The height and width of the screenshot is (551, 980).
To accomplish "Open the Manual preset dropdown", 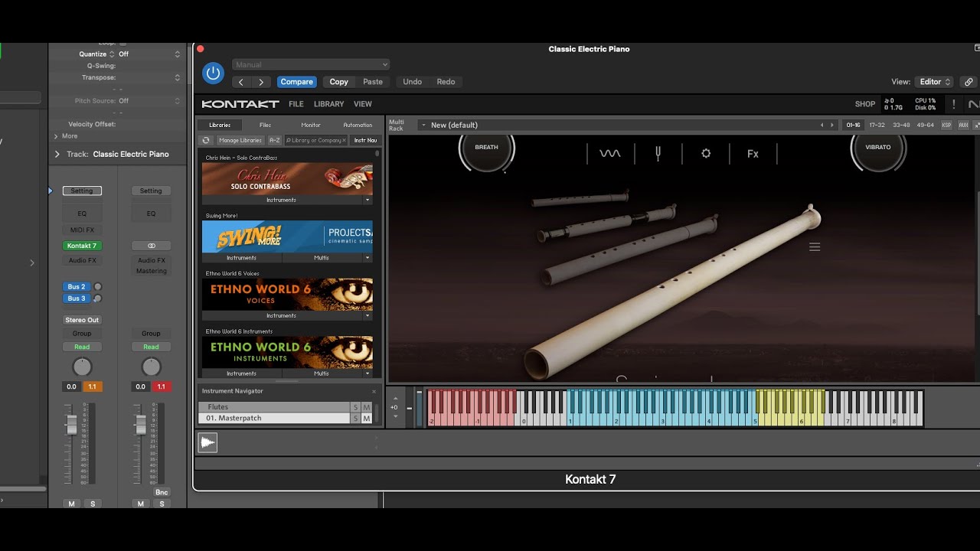I will click(310, 65).
